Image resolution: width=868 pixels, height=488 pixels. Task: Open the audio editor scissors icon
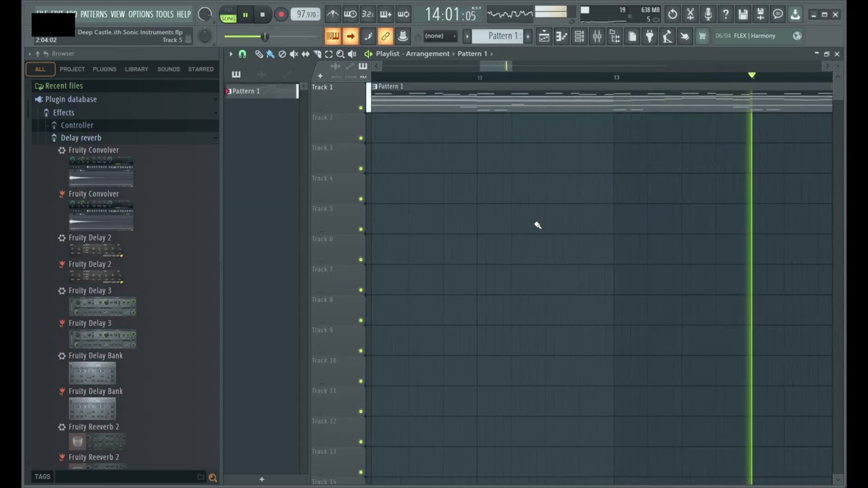[690, 14]
